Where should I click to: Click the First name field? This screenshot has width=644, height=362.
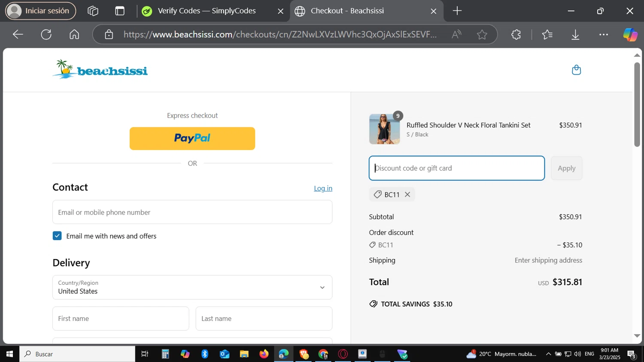pos(121,318)
